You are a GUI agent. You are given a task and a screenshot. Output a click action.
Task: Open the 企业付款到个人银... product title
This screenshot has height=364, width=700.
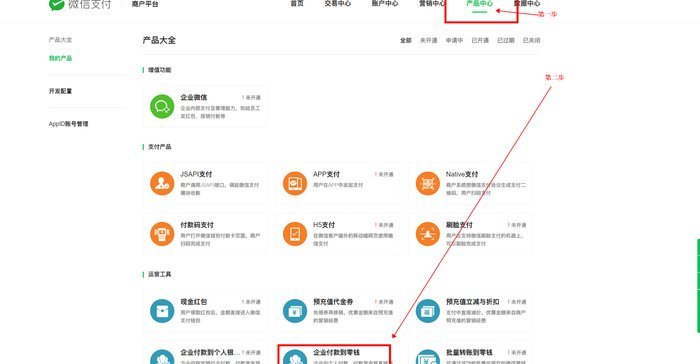pos(210,352)
